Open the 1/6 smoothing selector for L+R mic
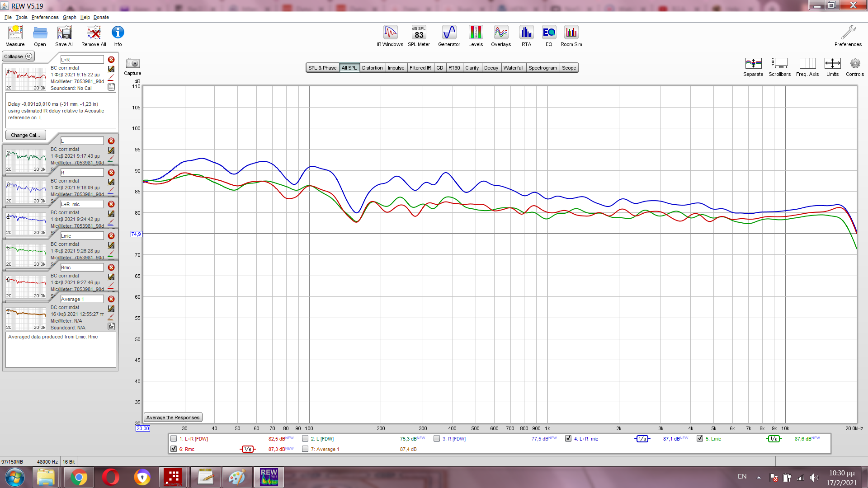Screen dimensions: 868x488 [x=642, y=439]
